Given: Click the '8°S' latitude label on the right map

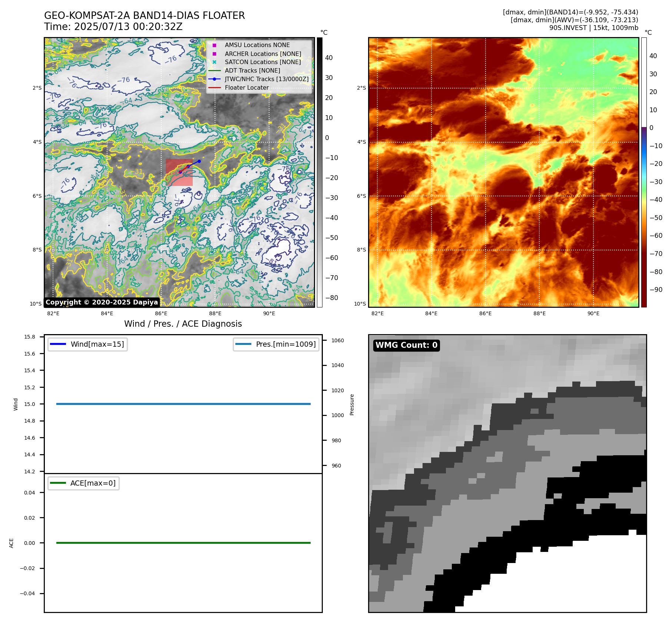Looking at the screenshot, I should pos(361,250).
